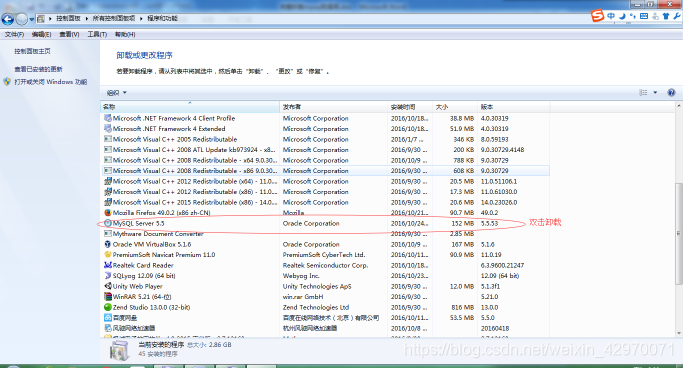Click the green Zend Studio 13.0.0 icon
Screen dimensions: 683x368
click(x=108, y=307)
